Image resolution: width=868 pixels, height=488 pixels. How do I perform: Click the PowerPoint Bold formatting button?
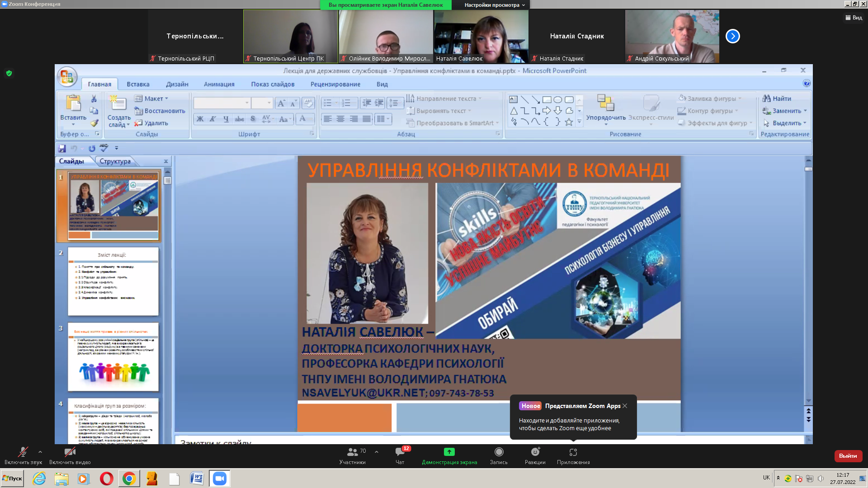click(x=200, y=119)
